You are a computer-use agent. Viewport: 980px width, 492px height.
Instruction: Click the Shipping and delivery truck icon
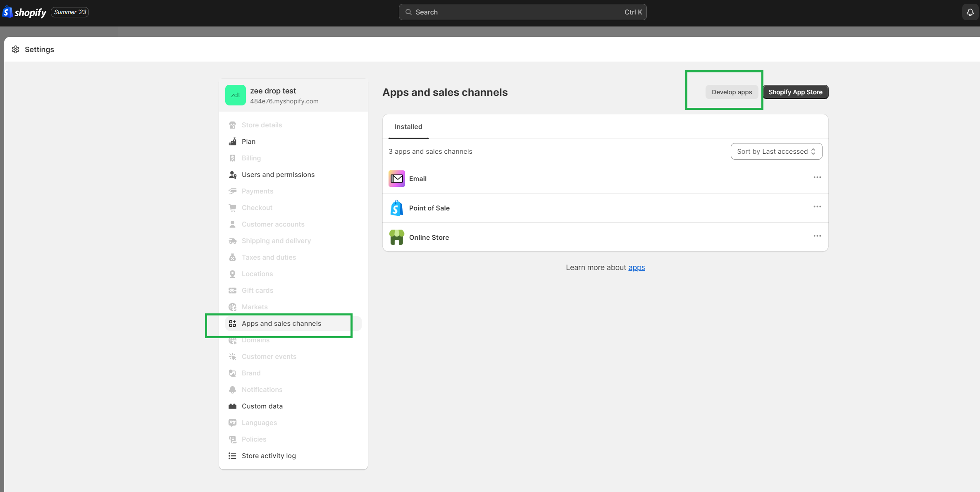point(233,241)
